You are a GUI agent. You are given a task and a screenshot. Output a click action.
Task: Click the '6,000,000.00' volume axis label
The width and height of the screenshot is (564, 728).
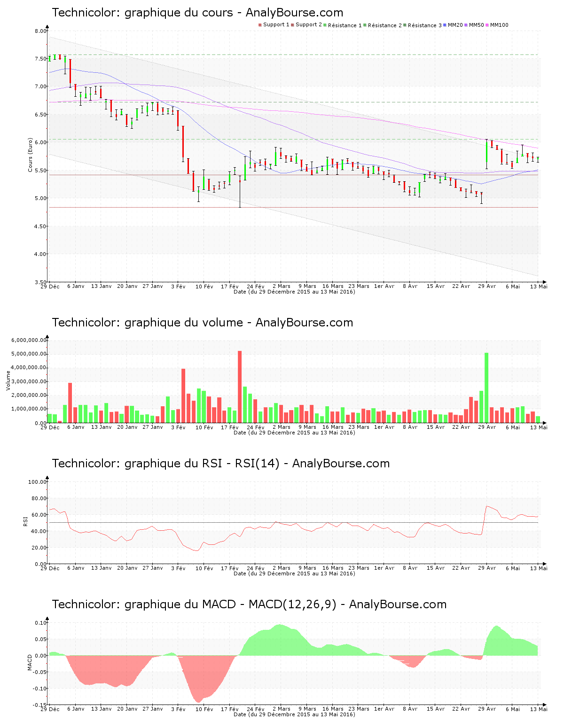pos(29,340)
